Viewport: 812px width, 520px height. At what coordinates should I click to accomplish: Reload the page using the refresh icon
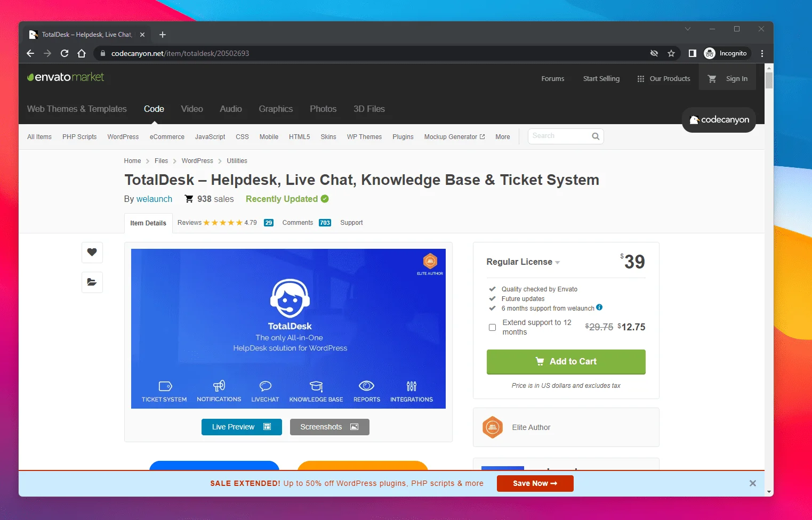[65, 53]
